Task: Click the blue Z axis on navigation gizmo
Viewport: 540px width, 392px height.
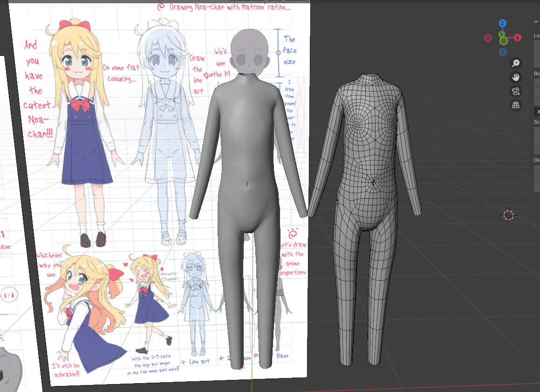Action: click(x=502, y=23)
